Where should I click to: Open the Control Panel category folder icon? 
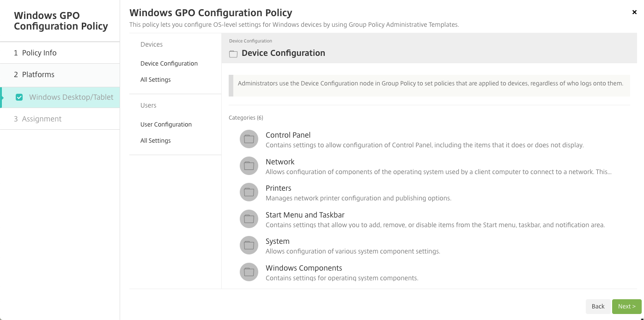tap(249, 139)
